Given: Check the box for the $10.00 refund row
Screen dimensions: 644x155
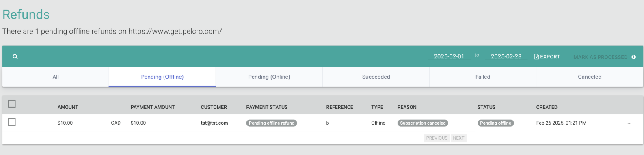Looking at the screenshot, I should (x=12, y=122).
